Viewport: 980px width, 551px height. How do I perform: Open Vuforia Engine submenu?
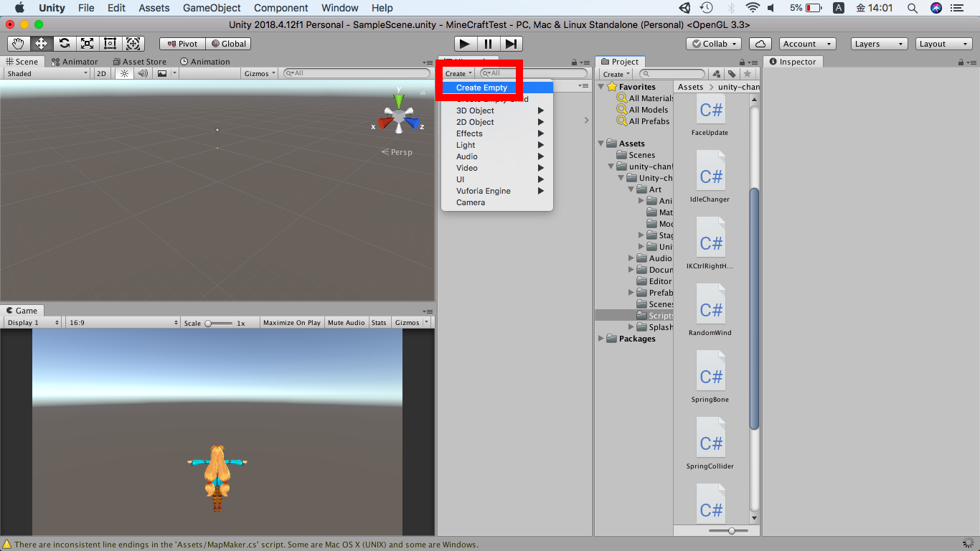(x=497, y=191)
